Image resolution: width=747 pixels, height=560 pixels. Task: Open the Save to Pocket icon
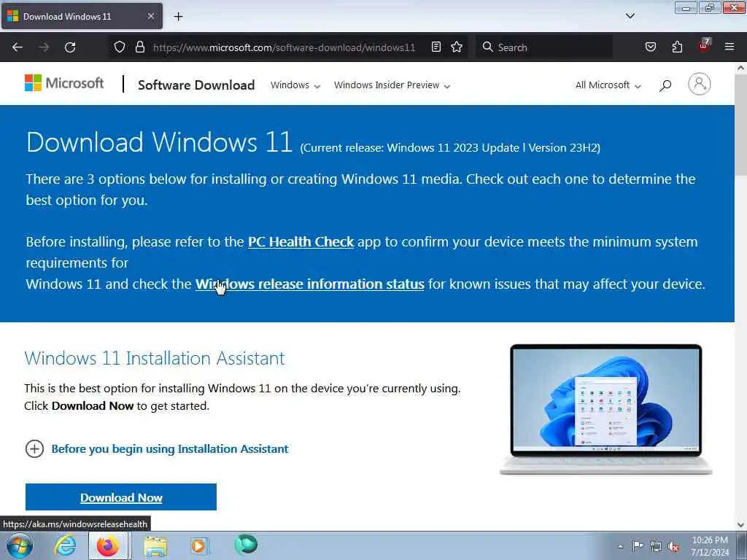pos(651,47)
